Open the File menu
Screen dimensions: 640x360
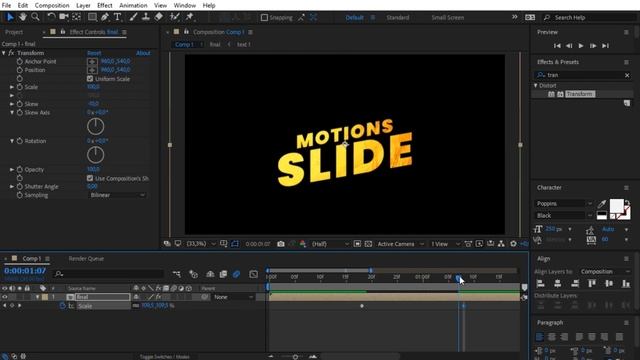tap(6, 5)
